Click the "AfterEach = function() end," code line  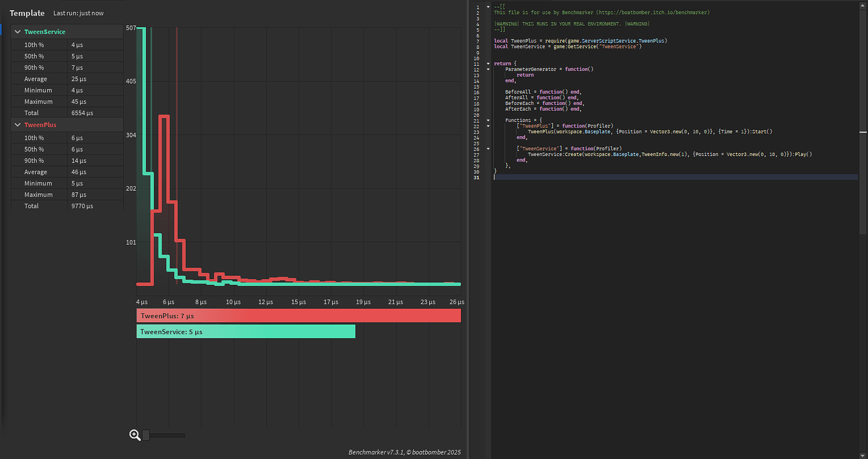[x=545, y=109]
